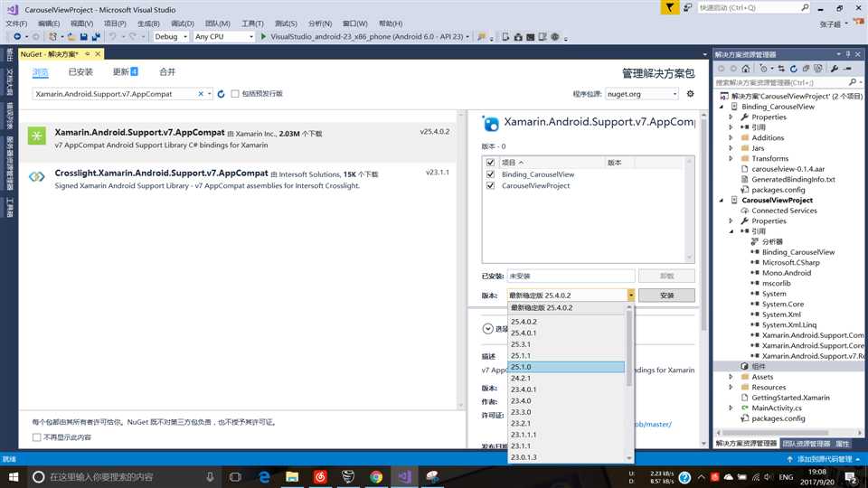868x488 pixels.
Task: Click the 安装 install button
Action: 666,296
